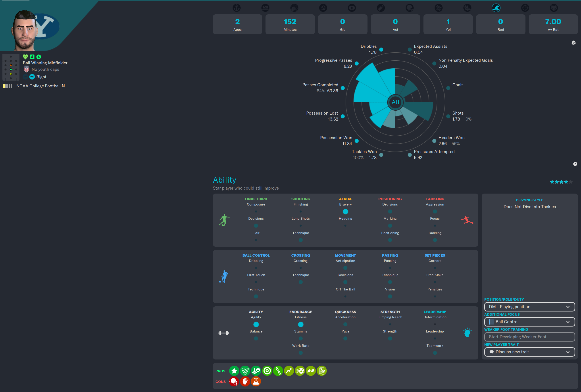Select the anchor role icon at top
Screen dimensions: 581x392
click(x=237, y=8)
